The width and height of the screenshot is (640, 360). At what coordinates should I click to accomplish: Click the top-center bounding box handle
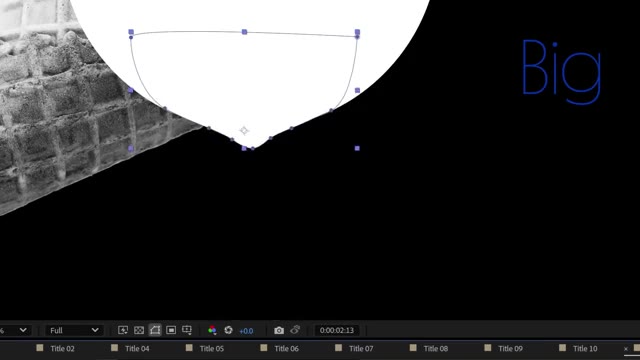pos(244,32)
